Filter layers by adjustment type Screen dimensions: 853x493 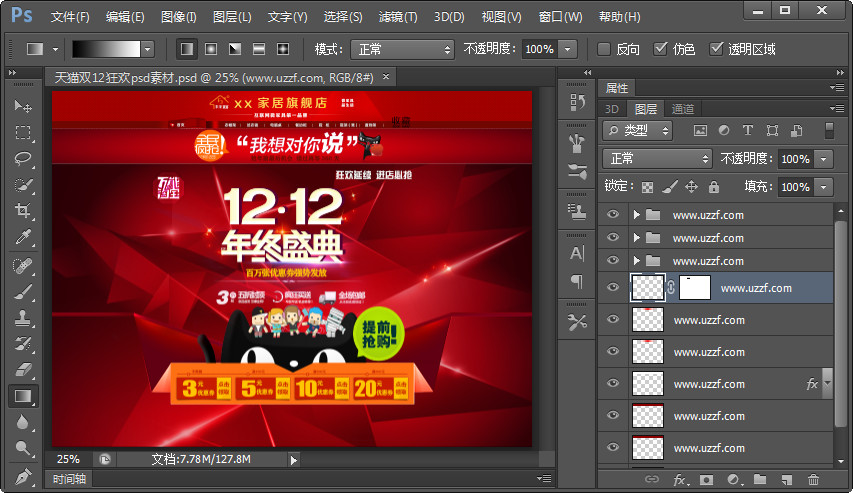724,131
